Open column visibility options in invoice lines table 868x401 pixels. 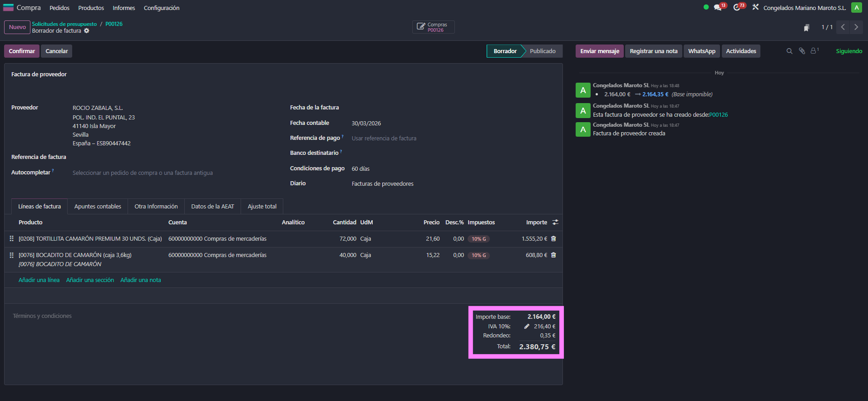tap(555, 223)
